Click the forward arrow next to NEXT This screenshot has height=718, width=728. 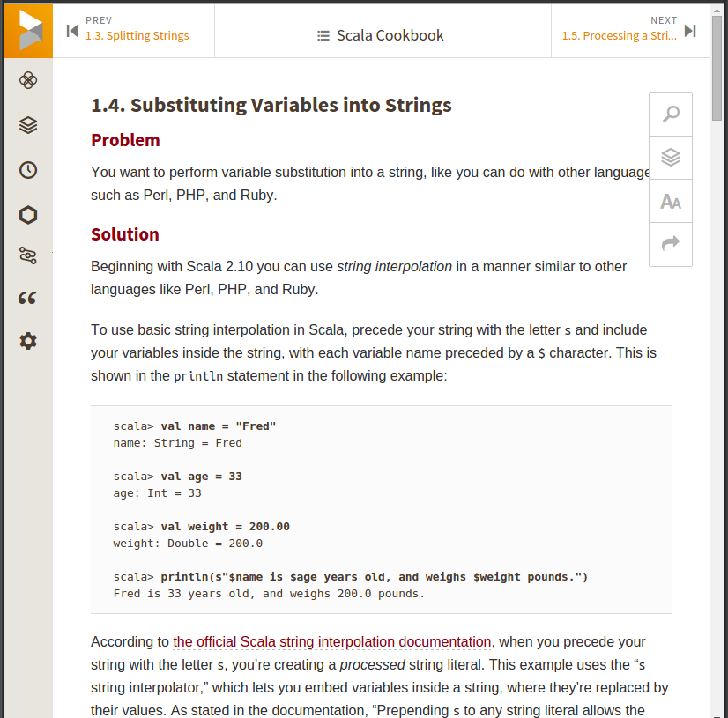[691, 29]
